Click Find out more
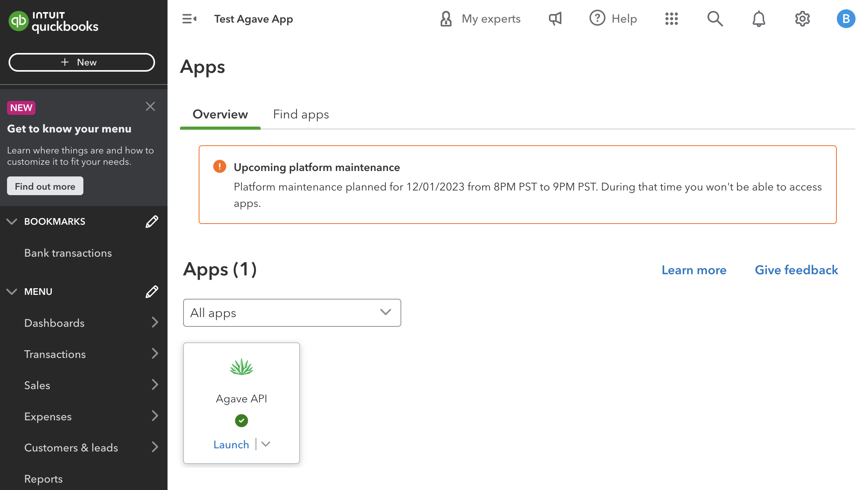 pyautogui.click(x=45, y=186)
